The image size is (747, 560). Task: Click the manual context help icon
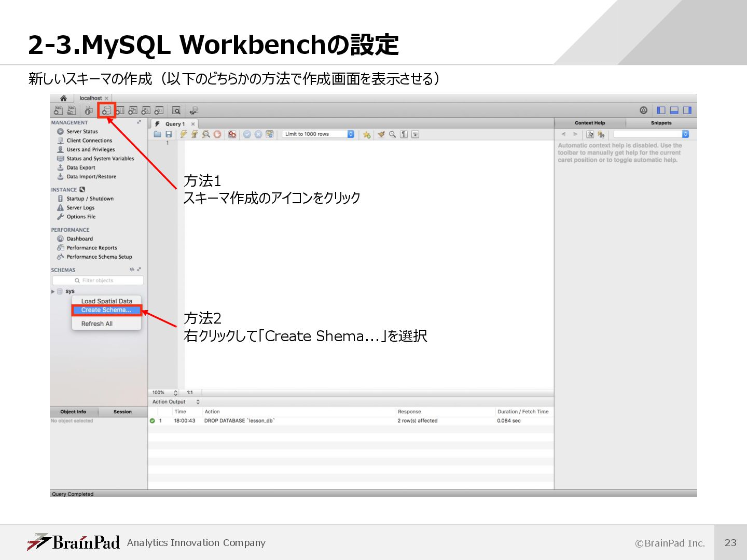[601, 134]
